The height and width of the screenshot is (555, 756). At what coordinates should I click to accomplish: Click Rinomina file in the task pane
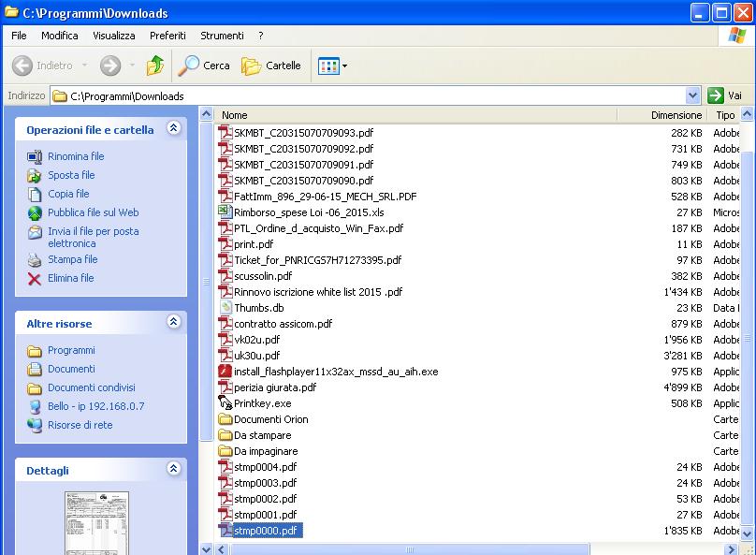(76, 156)
